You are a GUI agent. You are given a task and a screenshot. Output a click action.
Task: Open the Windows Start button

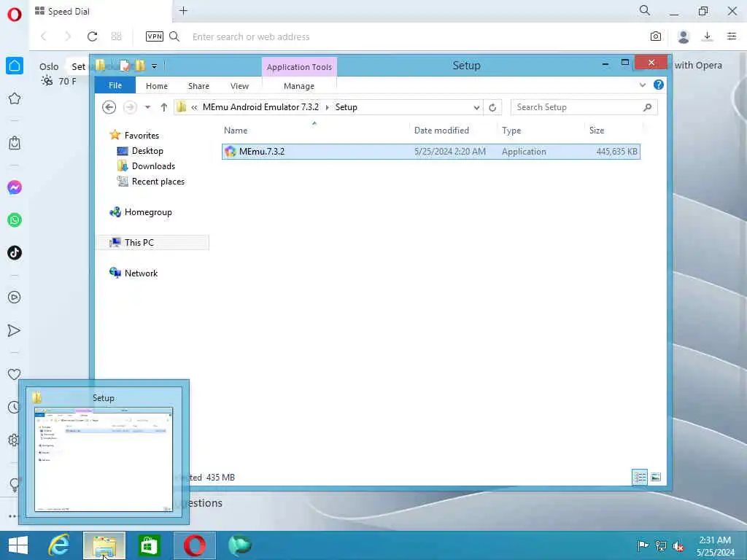[18, 545]
